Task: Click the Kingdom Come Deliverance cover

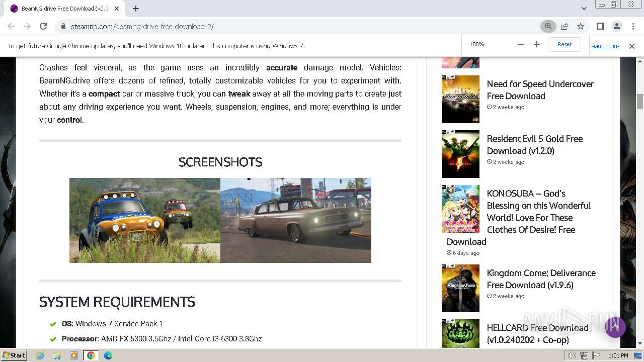Action: click(460, 288)
